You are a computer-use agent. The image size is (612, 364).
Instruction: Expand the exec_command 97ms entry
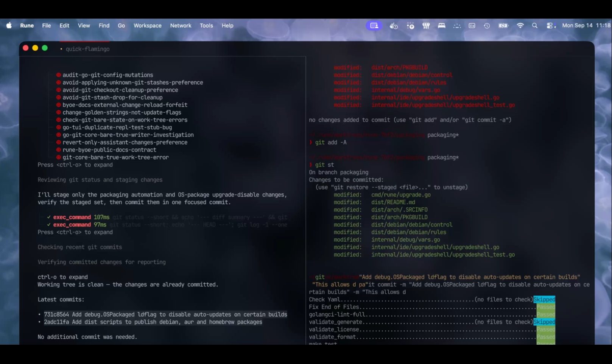[x=167, y=225]
